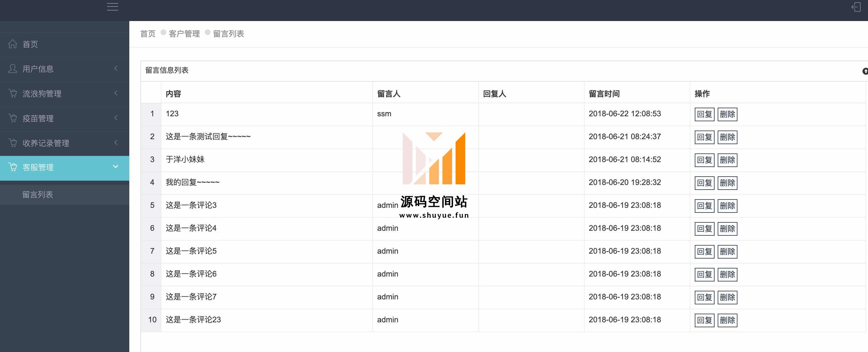Delete 这是一条评论23
This screenshot has height=352, width=868.
(x=727, y=320)
